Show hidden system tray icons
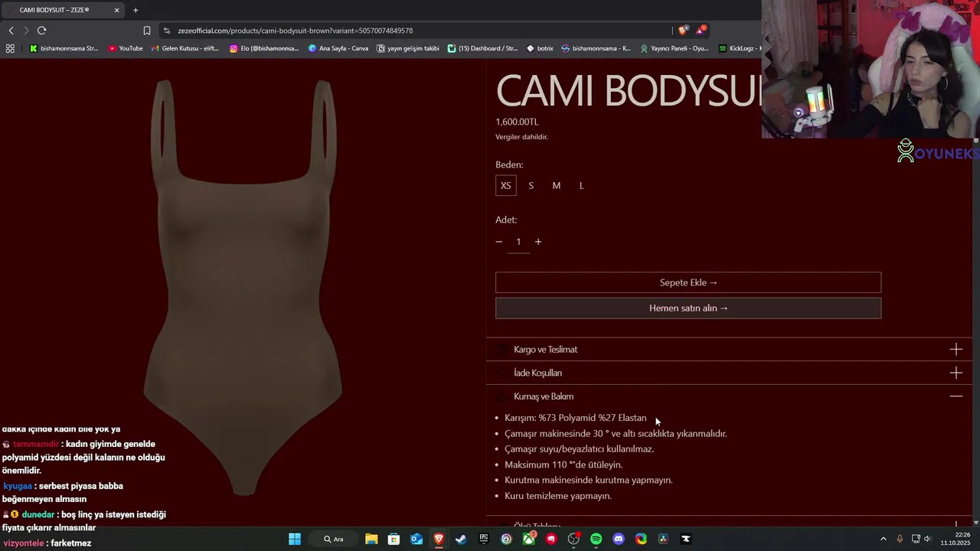 pos(883,539)
